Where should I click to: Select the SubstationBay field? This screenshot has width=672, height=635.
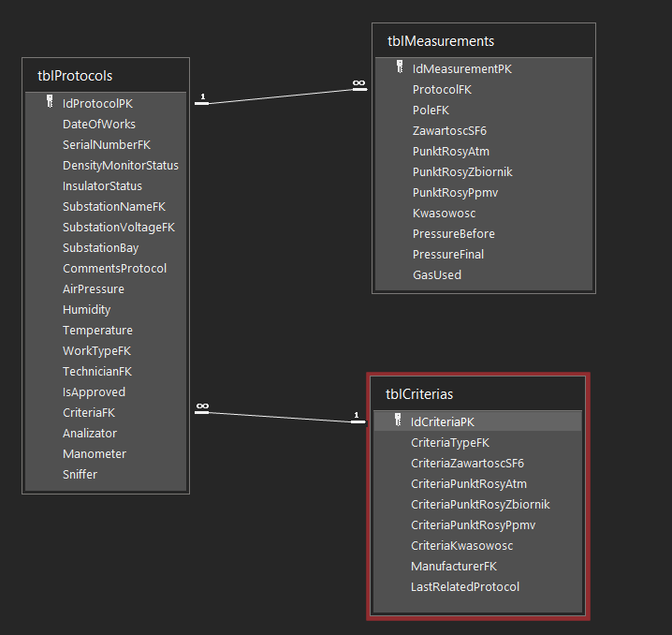coord(101,247)
